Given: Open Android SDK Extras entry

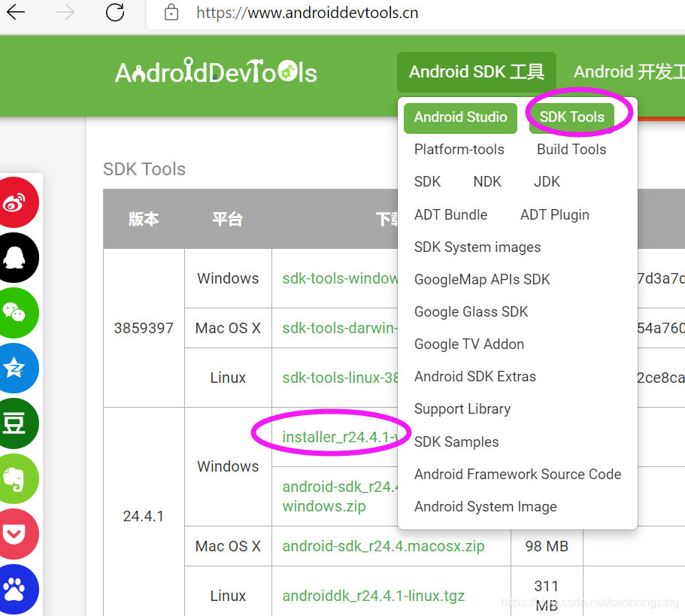Looking at the screenshot, I should pyautogui.click(x=475, y=377).
